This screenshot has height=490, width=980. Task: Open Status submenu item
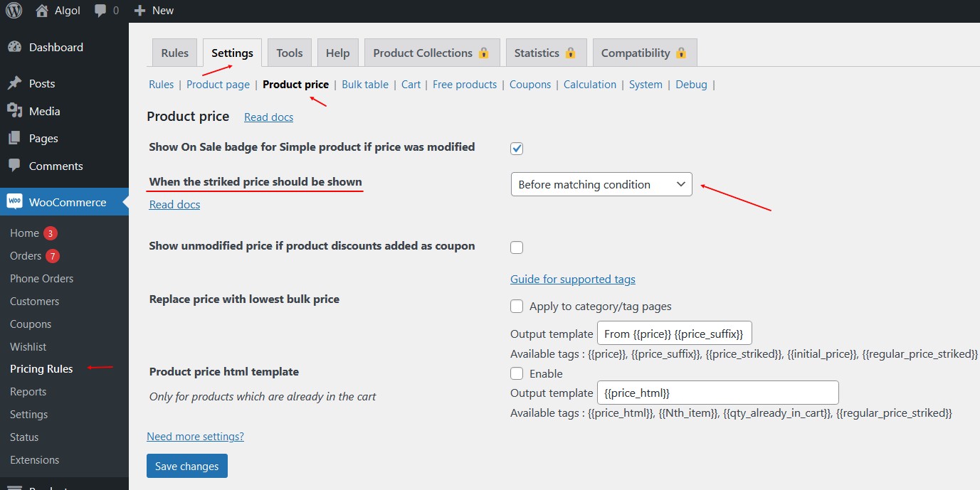24,437
